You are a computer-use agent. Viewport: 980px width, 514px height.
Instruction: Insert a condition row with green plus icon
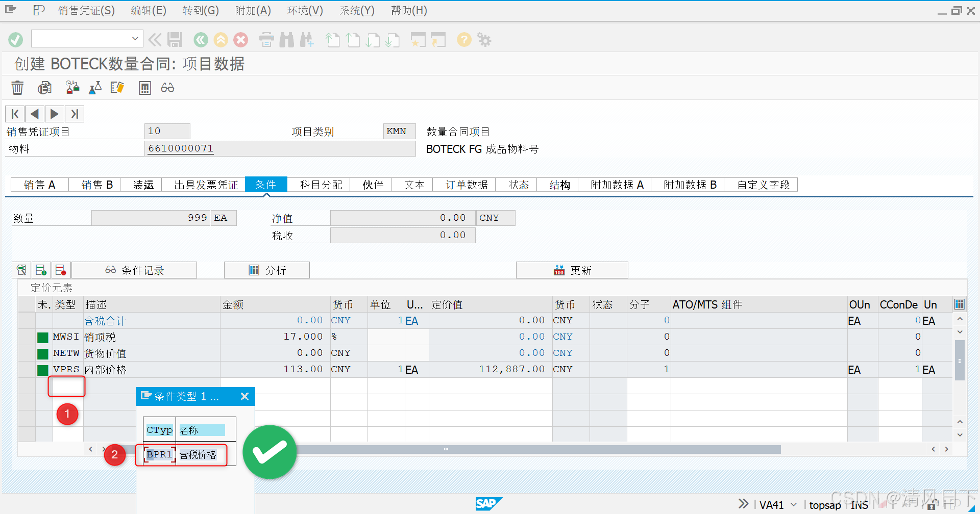click(41, 270)
